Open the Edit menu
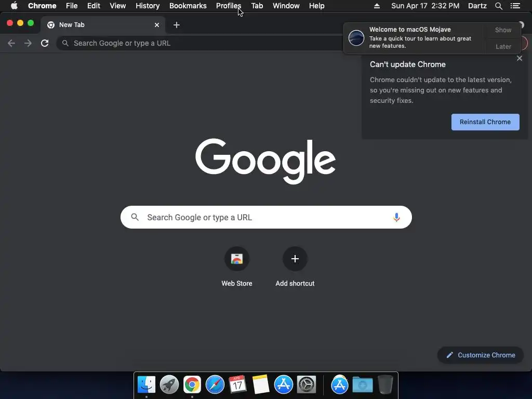The image size is (532, 399). 94,6
